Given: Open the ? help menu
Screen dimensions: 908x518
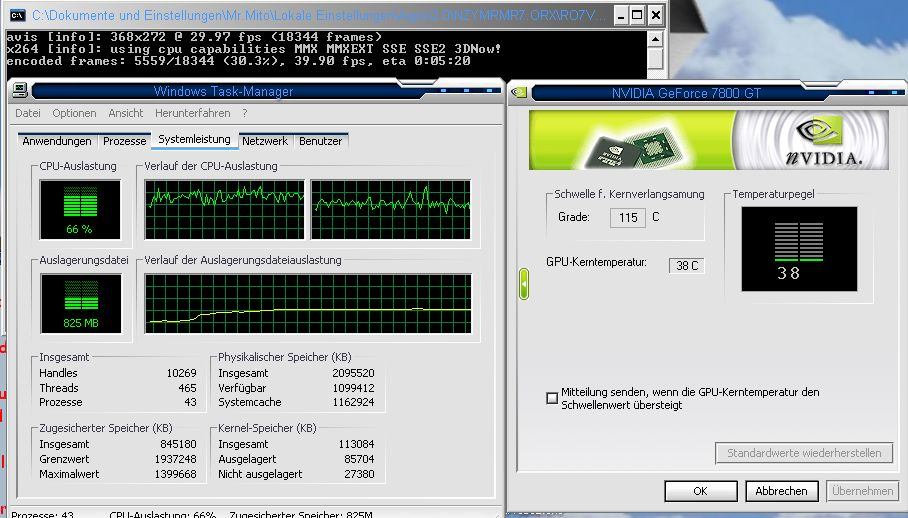Looking at the screenshot, I should coord(244,113).
